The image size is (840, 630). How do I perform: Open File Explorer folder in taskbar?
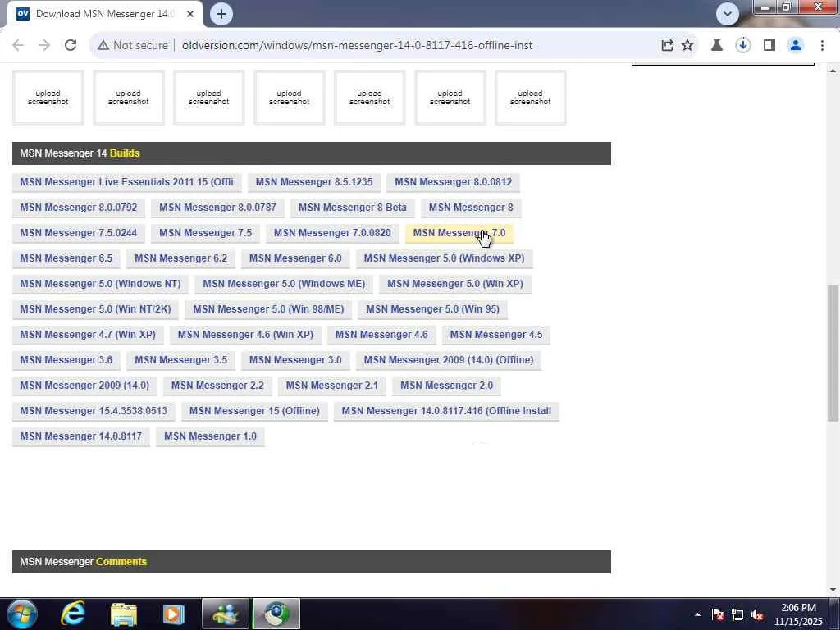click(124, 614)
